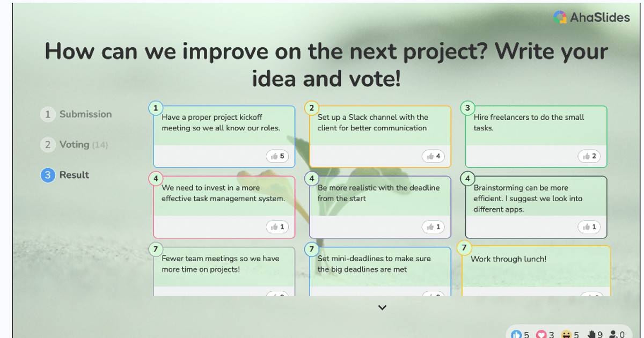Click the rank 1 badge on kickoff card
Screen dimensions: 644x338
(x=155, y=108)
